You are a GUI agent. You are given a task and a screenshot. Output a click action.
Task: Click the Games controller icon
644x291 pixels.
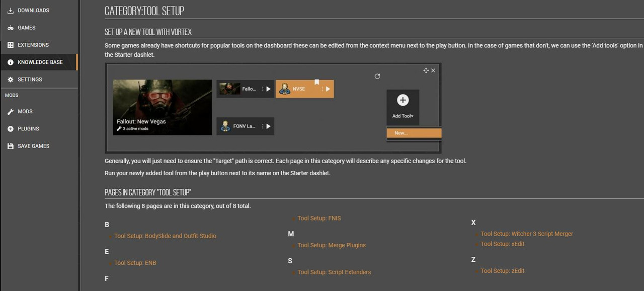pos(11,28)
